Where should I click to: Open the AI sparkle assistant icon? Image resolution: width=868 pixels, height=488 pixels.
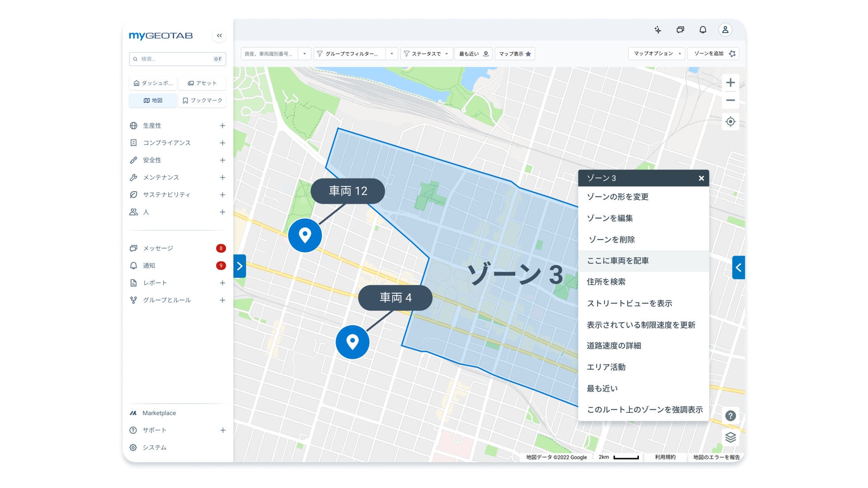click(658, 30)
